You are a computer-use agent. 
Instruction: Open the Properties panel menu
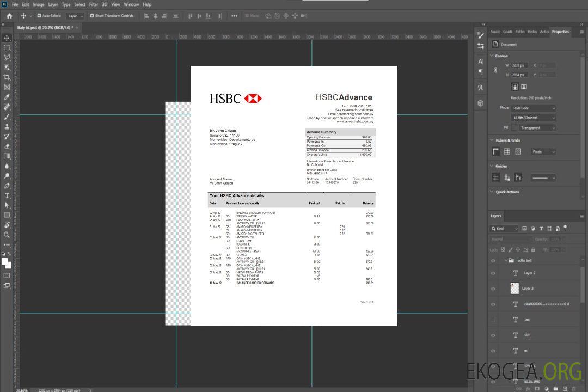click(581, 32)
